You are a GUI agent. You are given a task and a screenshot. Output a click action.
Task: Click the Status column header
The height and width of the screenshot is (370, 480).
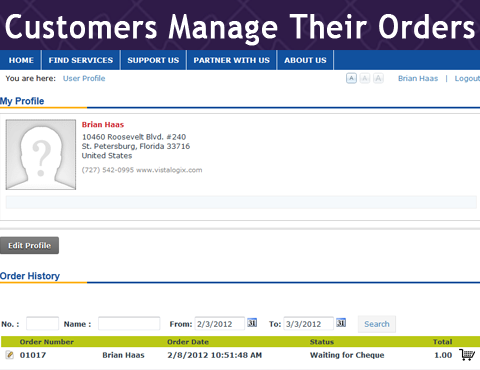pos(322,342)
